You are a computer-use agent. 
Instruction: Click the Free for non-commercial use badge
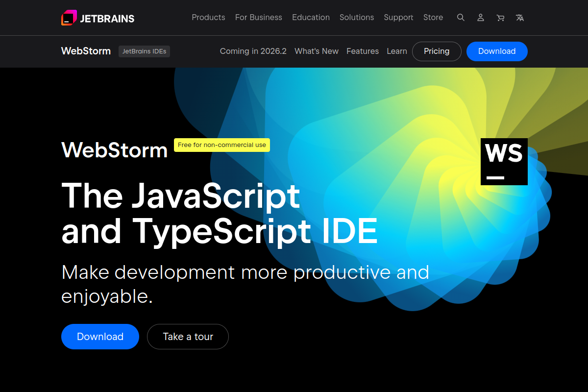pos(222,145)
